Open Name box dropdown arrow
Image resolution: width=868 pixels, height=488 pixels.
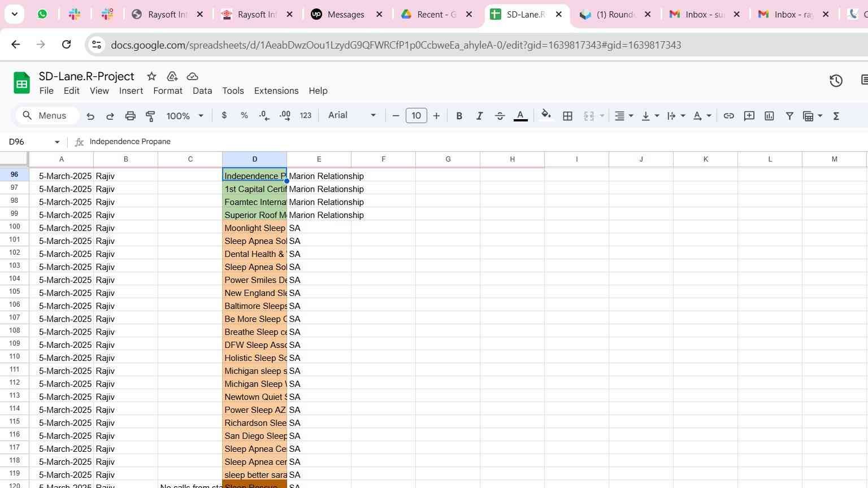57,142
